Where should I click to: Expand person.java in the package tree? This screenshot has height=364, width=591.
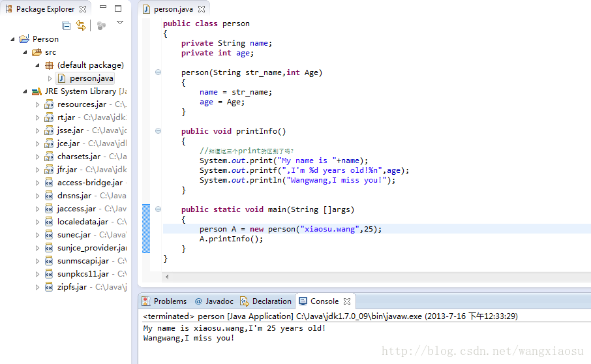coord(50,78)
